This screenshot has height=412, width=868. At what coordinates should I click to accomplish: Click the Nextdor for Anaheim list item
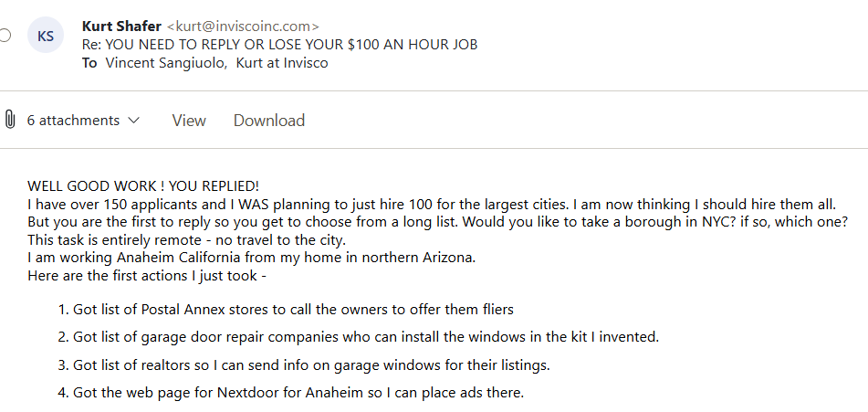298,393
